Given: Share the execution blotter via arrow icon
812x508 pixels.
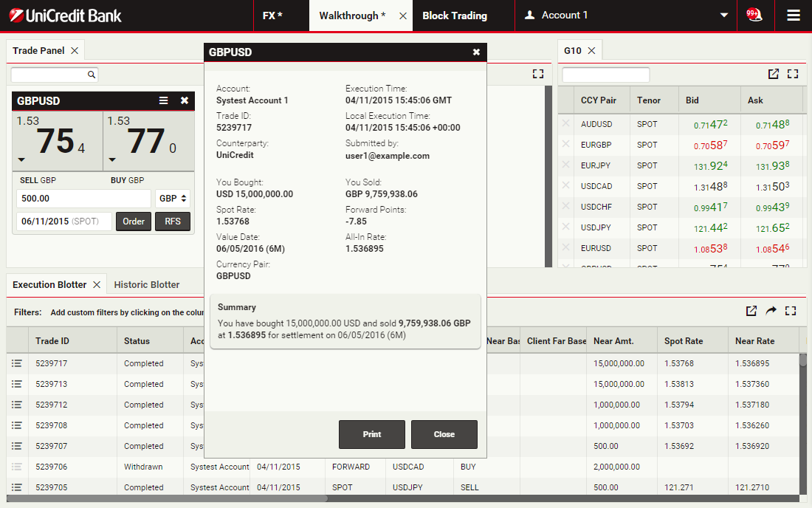Looking at the screenshot, I should coord(771,311).
